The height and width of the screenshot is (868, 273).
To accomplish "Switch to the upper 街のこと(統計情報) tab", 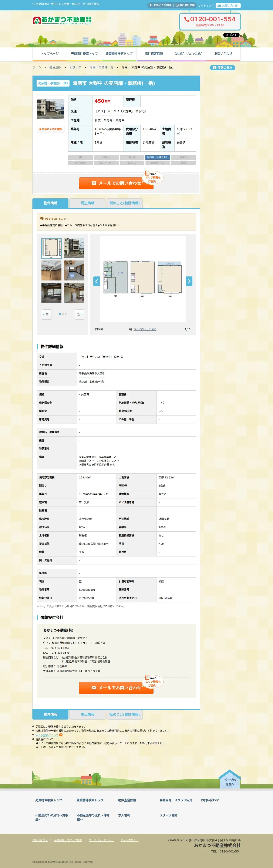I will [x=124, y=203].
